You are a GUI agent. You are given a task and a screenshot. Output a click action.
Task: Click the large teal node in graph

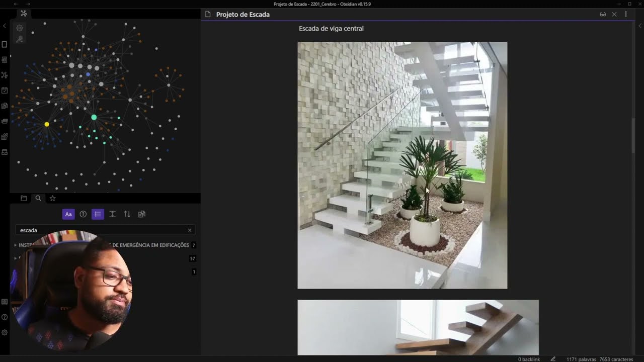94,117
